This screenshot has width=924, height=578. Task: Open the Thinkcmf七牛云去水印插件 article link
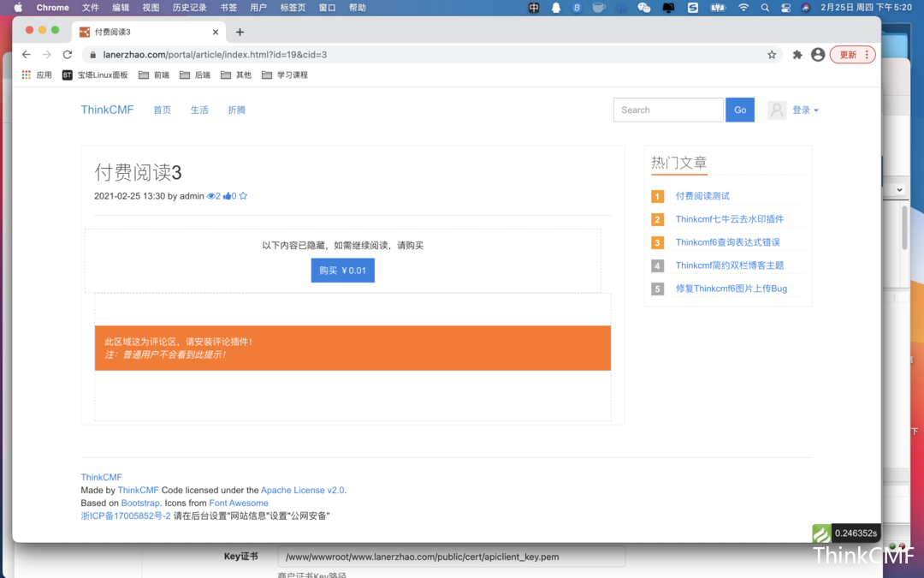(729, 219)
